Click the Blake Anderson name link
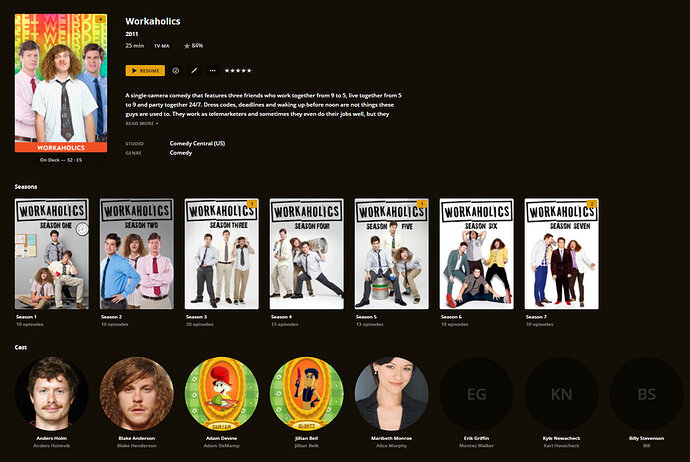This screenshot has height=462, width=690. (x=136, y=438)
